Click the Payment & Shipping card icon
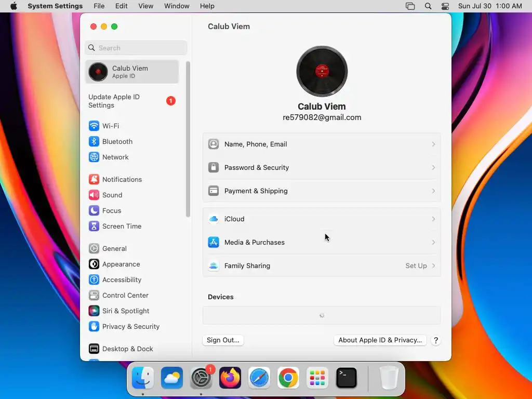 (x=214, y=191)
